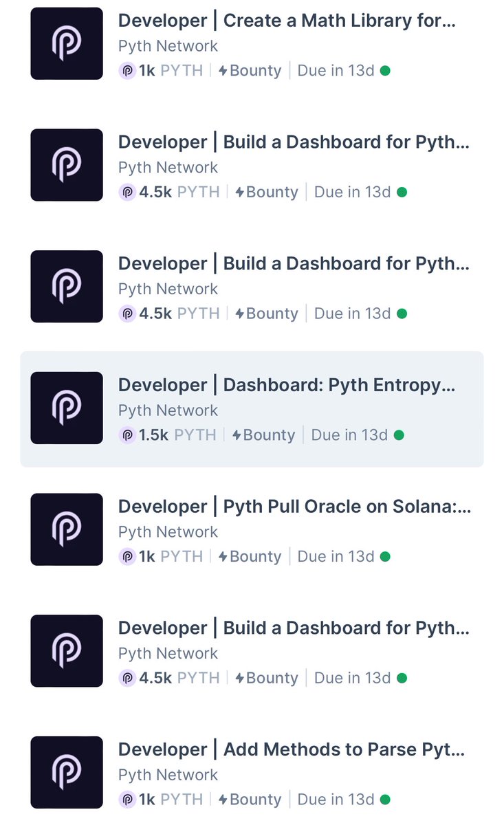Click the '1.5k PYTH' reward amount

pos(177,435)
